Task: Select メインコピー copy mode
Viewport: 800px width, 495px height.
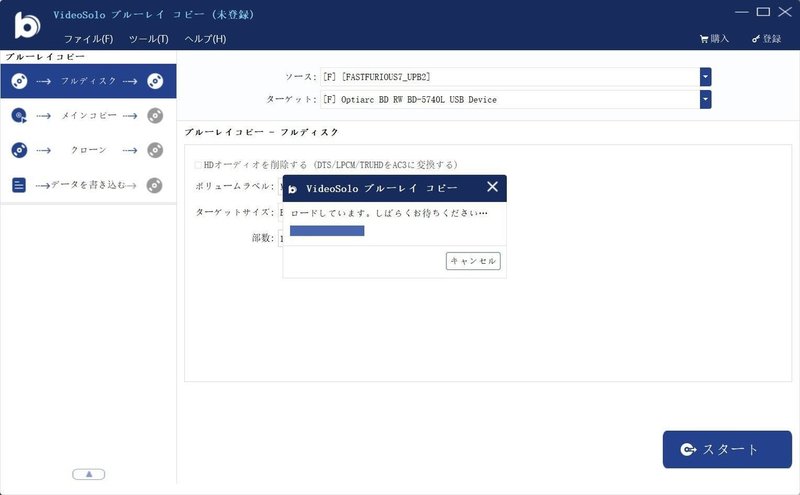Action: [88, 116]
